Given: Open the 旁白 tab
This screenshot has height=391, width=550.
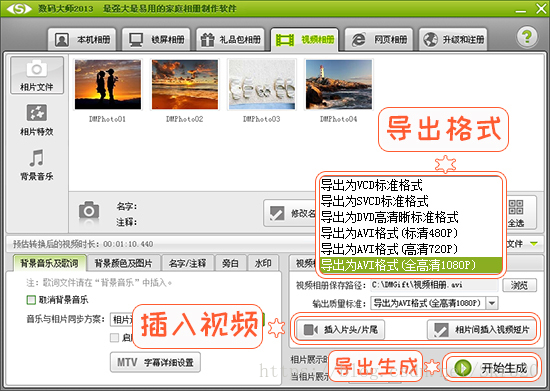Looking at the screenshot, I should tap(230, 263).
